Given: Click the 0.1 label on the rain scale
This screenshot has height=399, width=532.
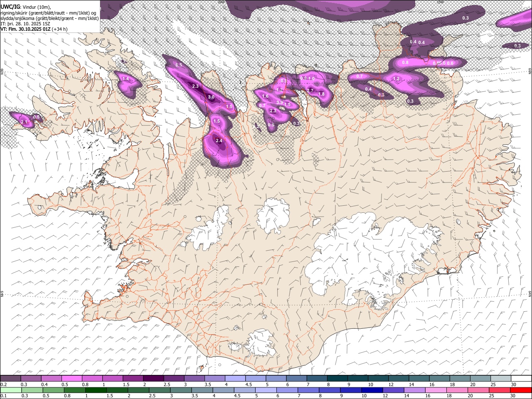Looking at the screenshot, I should pyautogui.click(x=3, y=396).
